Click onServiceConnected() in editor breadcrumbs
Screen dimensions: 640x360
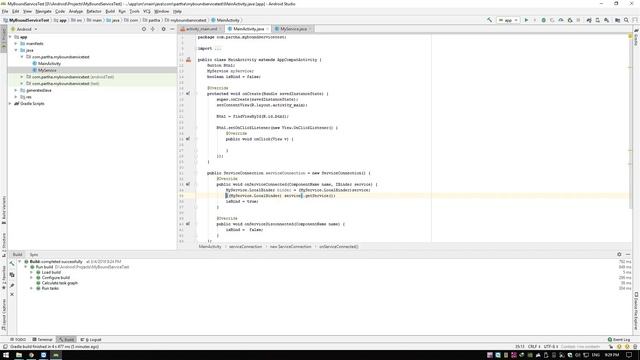click(x=338, y=247)
